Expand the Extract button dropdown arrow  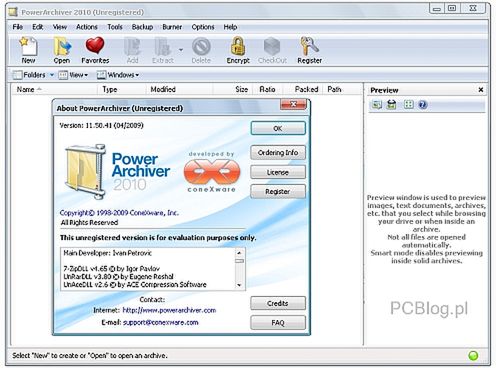pos(181,50)
